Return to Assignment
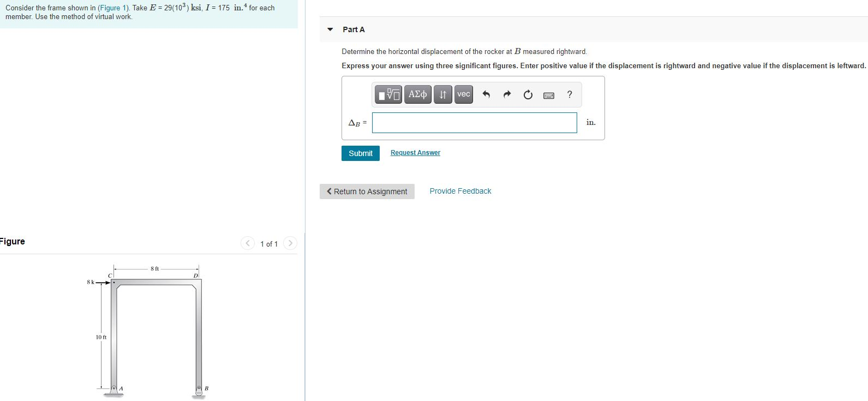 click(367, 191)
